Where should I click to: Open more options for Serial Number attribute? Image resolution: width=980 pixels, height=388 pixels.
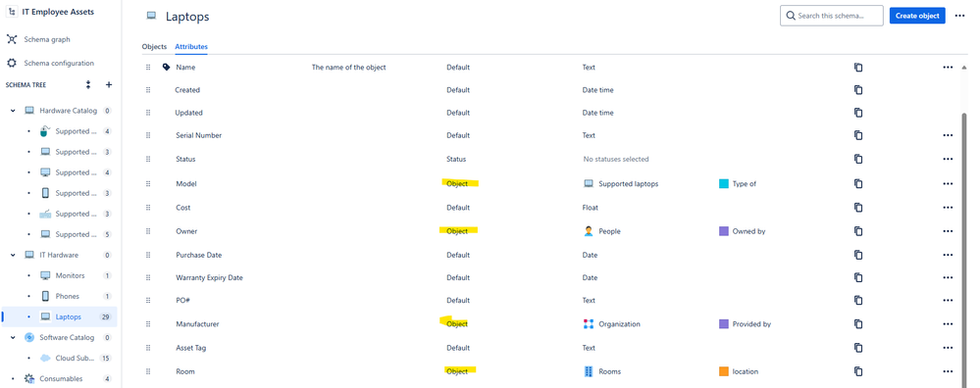[x=948, y=135]
